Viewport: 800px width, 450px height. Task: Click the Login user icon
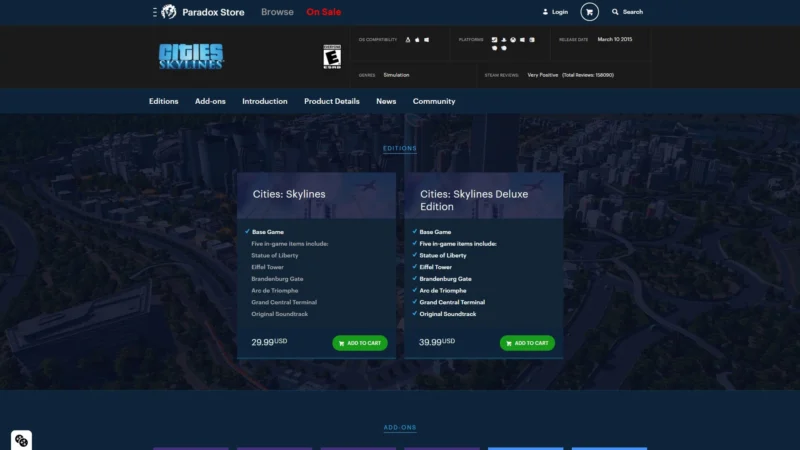pos(545,12)
